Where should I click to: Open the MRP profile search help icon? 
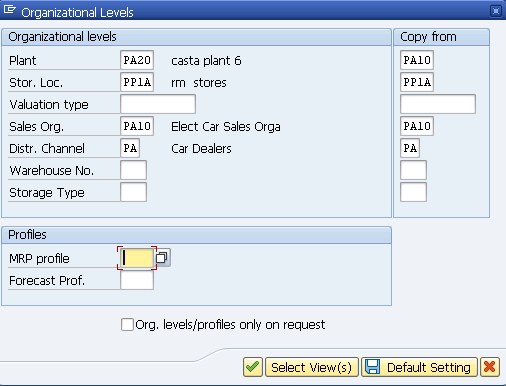(x=162, y=258)
